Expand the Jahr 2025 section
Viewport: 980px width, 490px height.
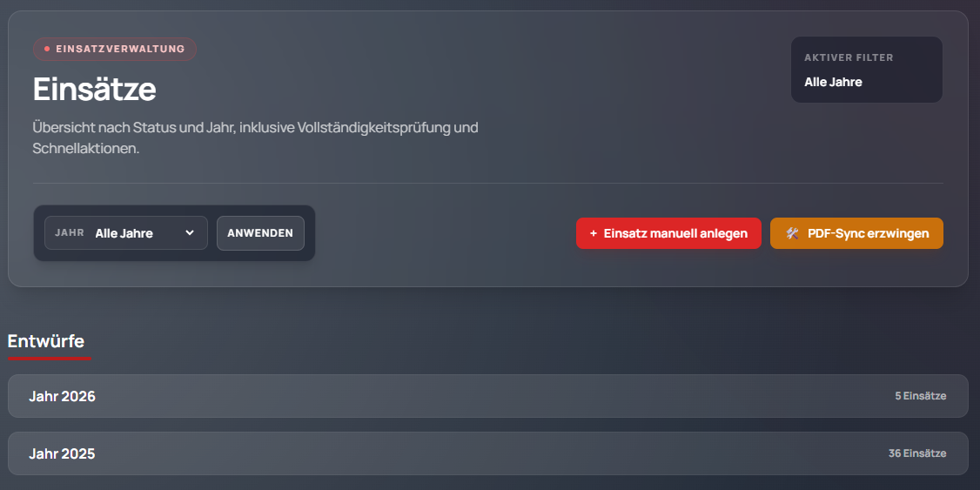pyautogui.click(x=487, y=453)
